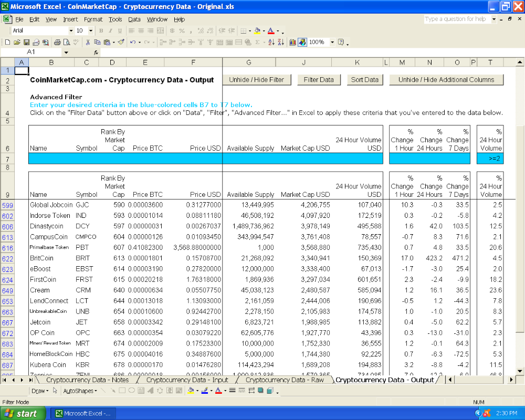Click the Print icon
The height and width of the screenshot is (420, 525).
point(57,42)
